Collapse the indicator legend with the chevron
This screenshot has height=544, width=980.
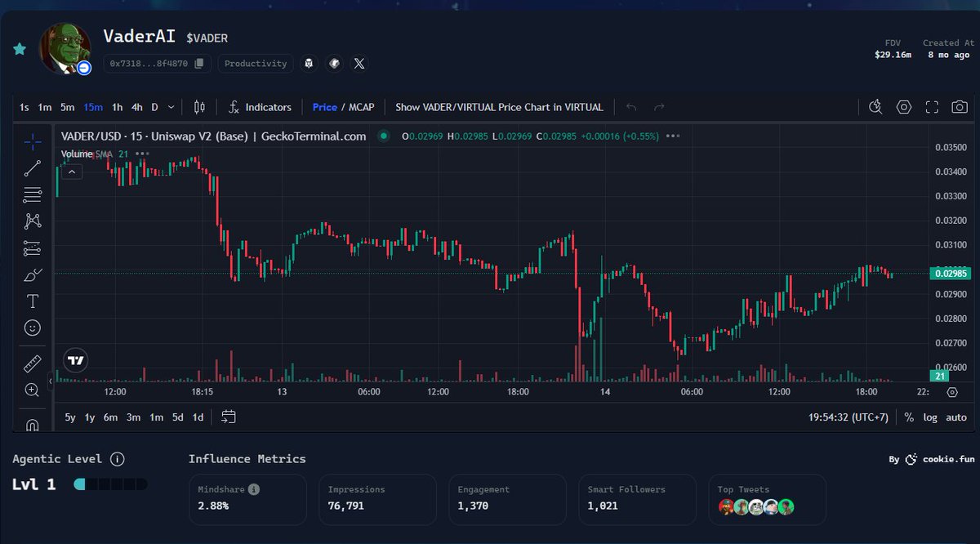72,172
